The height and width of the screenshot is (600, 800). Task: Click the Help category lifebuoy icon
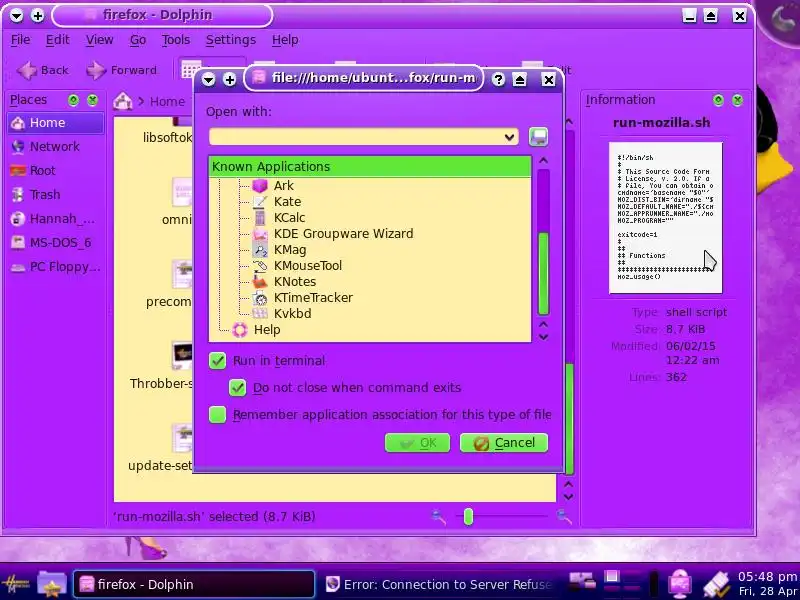click(240, 330)
